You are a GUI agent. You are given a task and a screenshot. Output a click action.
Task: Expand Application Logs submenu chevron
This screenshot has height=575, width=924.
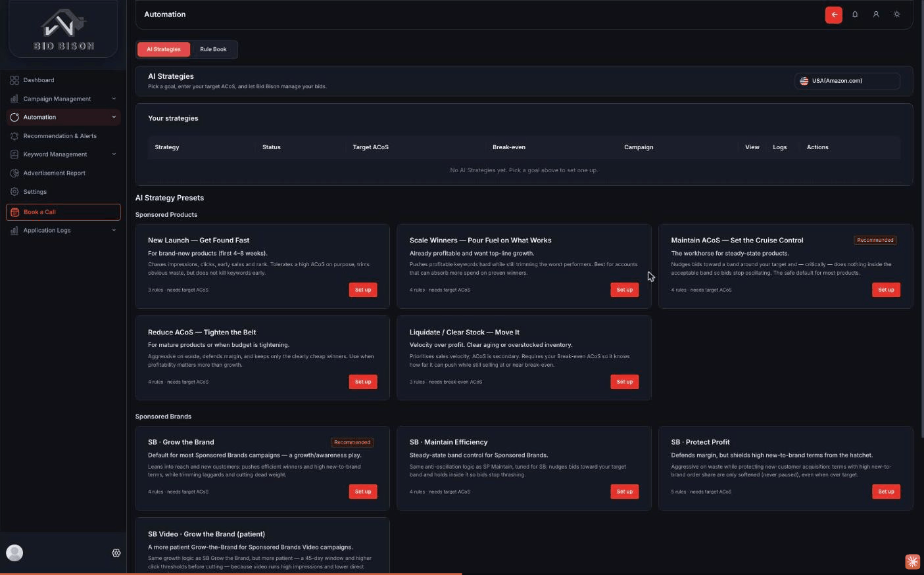pyautogui.click(x=114, y=231)
